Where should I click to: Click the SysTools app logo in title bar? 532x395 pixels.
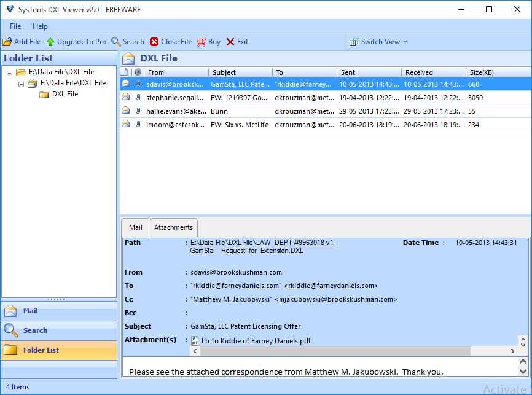[10, 9]
